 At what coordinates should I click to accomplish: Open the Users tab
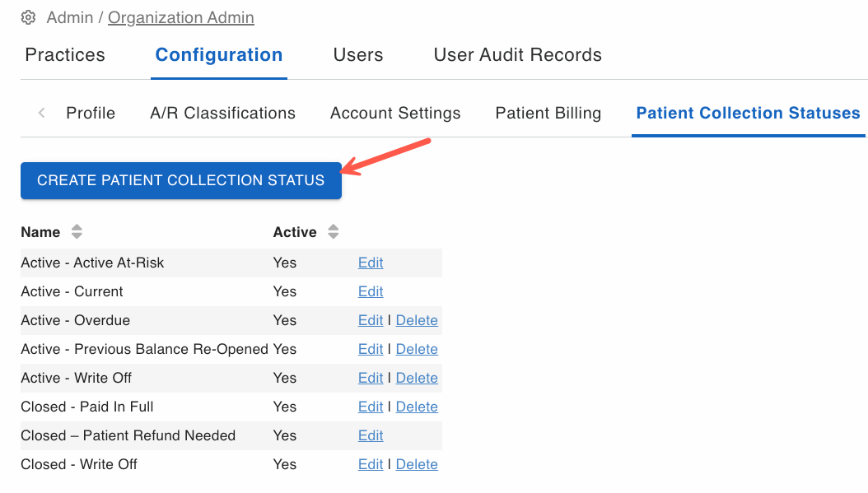tap(358, 55)
